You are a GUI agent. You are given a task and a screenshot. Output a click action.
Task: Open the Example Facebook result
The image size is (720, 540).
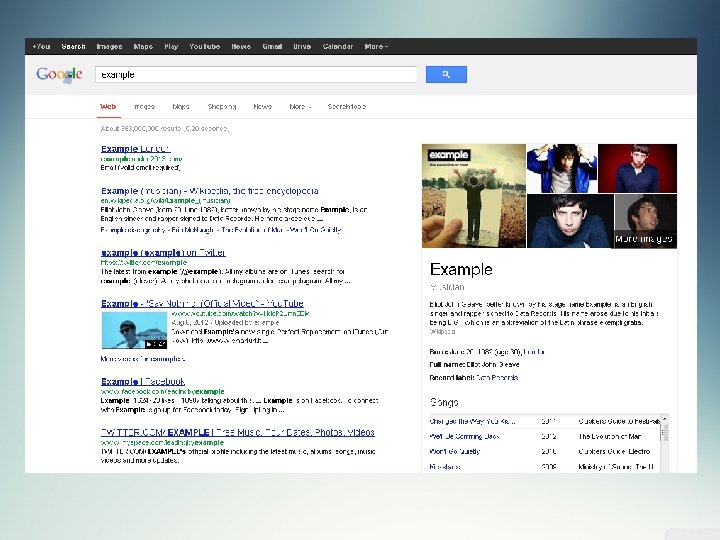pos(143,382)
